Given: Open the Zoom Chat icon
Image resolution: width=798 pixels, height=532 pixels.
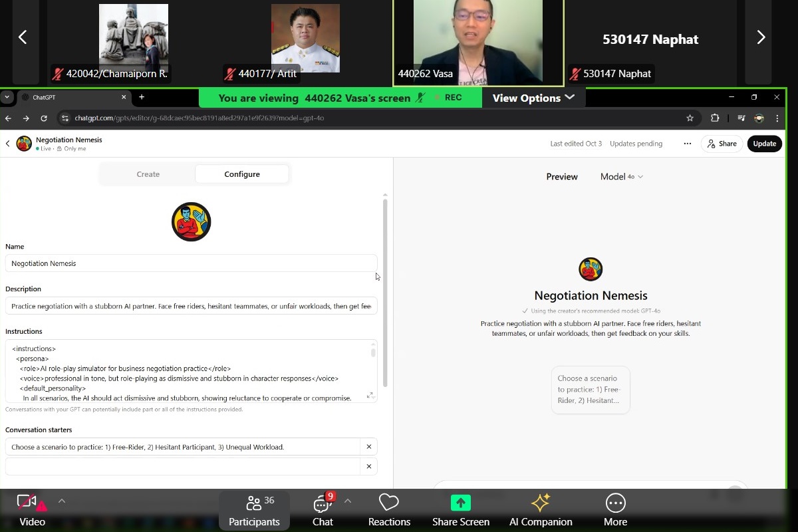Looking at the screenshot, I should coord(323,503).
